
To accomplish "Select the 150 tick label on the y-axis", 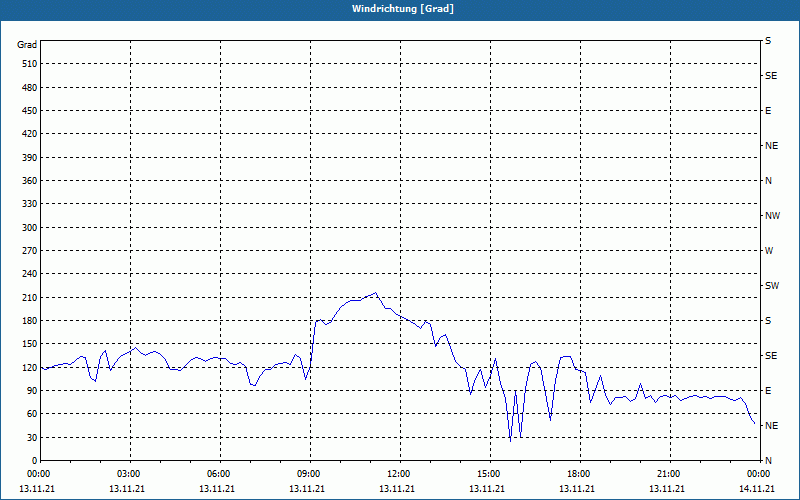I will point(30,344).
